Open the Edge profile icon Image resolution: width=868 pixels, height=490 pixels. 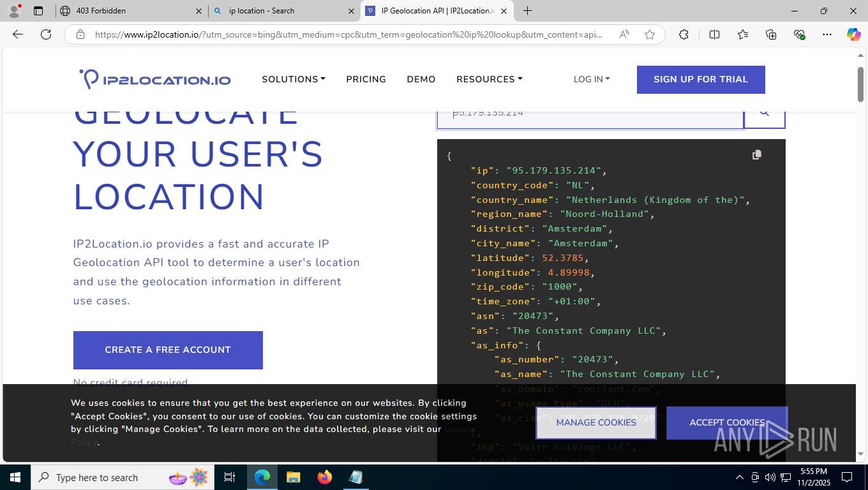point(14,11)
